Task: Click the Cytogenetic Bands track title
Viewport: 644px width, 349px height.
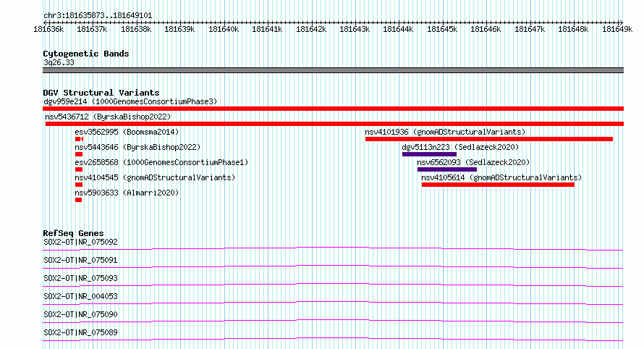Action: 86,54
